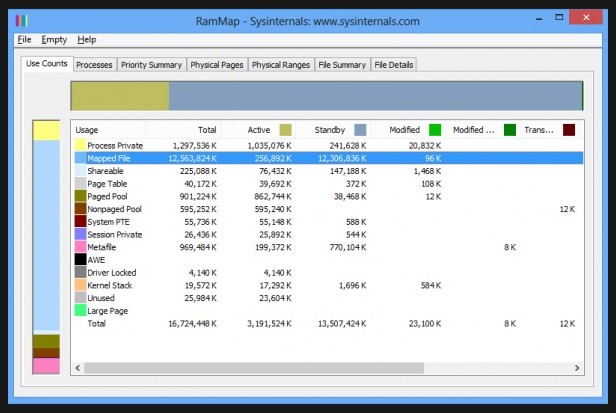Image resolution: width=616 pixels, height=413 pixels.
Task: Select the Mapped File row label
Action: pyautogui.click(x=109, y=158)
